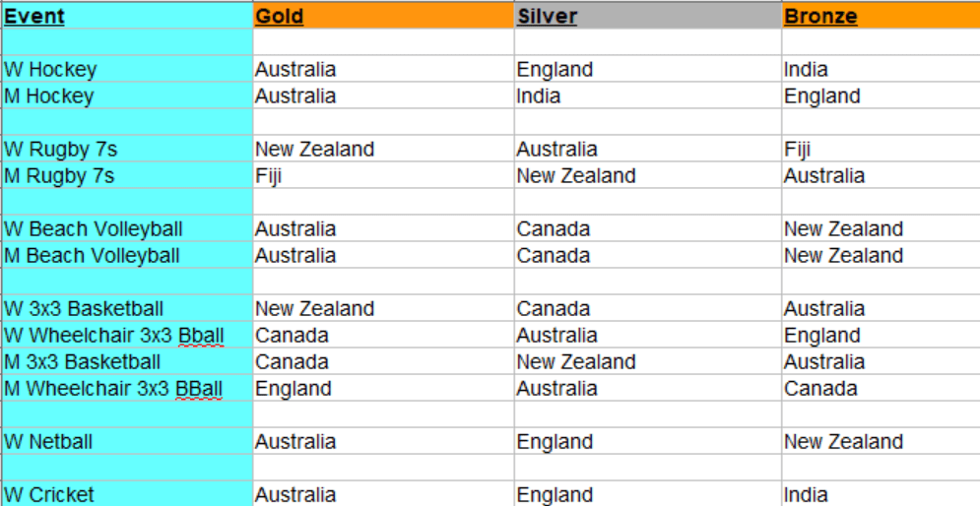Click the M Hockey event cell
Image resolution: width=980 pixels, height=506 pixels.
pos(126,96)
